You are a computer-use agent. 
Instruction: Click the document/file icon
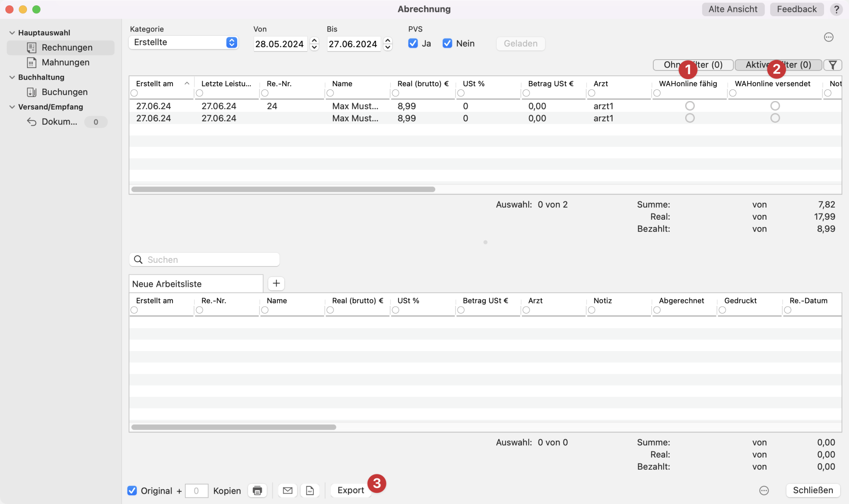[x=310, y=489]
